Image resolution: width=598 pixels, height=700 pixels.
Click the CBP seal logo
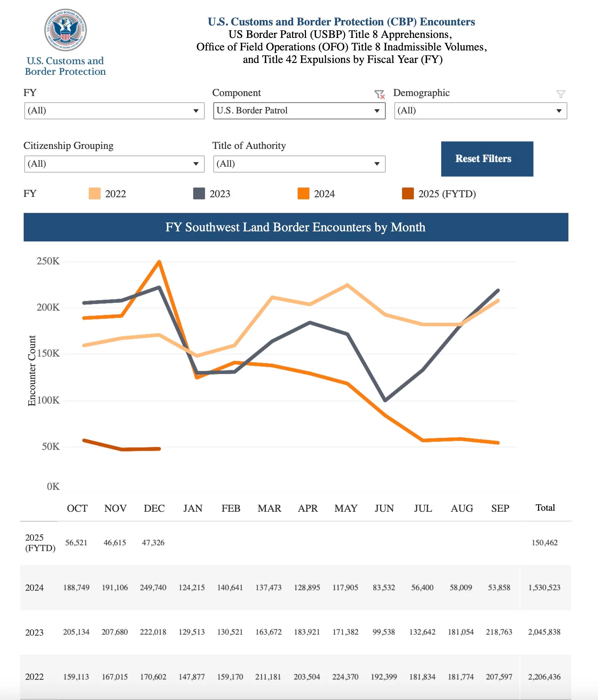65,30
